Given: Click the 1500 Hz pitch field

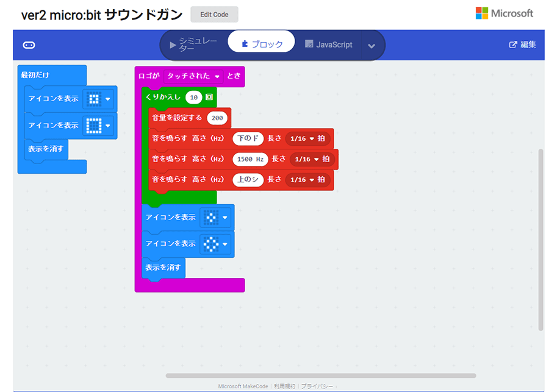Looking at the screenshot, I should click(x=250, y=159).
